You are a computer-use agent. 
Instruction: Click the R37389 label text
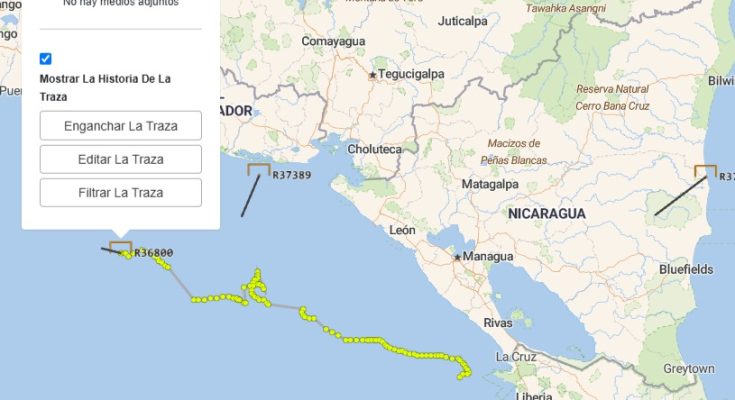(x=292, y=175)
